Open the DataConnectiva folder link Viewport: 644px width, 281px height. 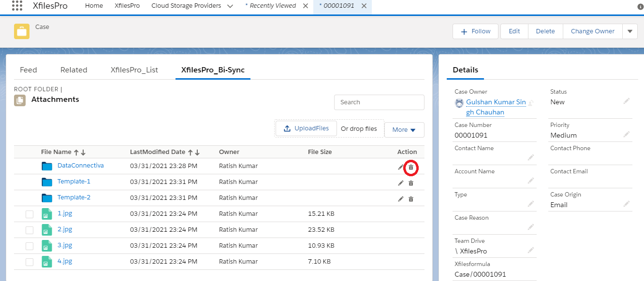click(x=81, y=166)
